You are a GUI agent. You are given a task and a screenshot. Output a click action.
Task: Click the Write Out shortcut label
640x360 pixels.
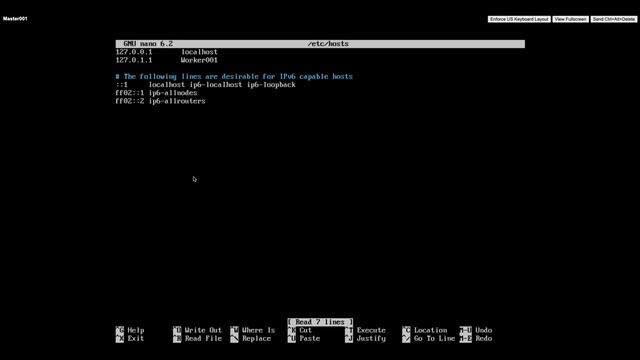tap(203, 330)
